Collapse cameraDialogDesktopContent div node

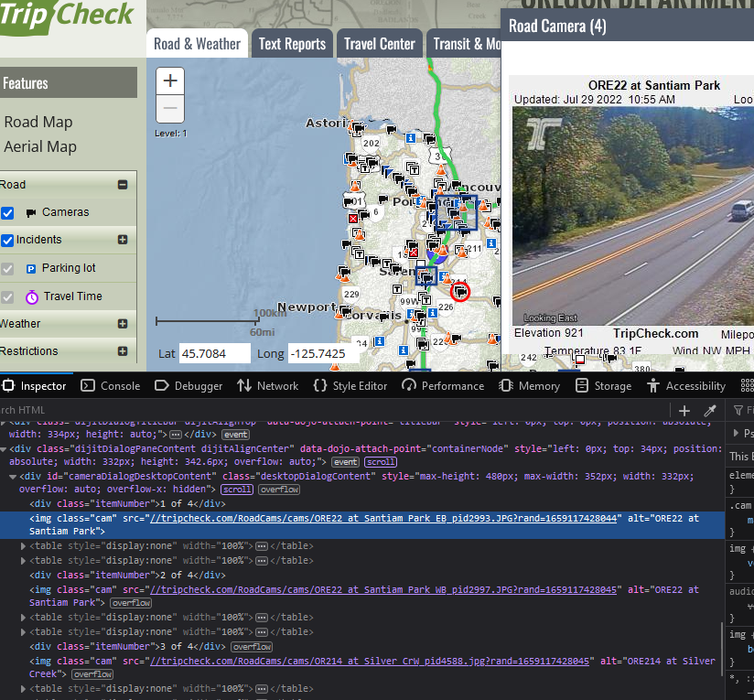(x=13, y=477)
